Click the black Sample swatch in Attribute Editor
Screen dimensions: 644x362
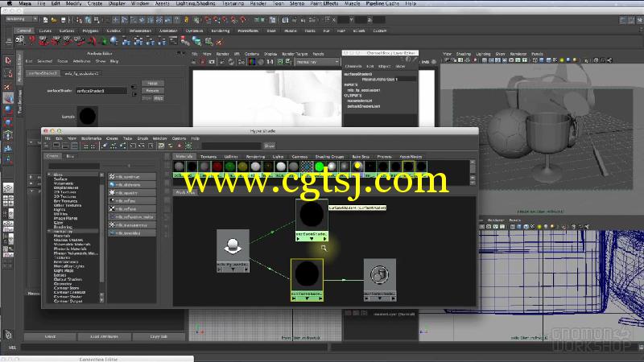(88, 116)
